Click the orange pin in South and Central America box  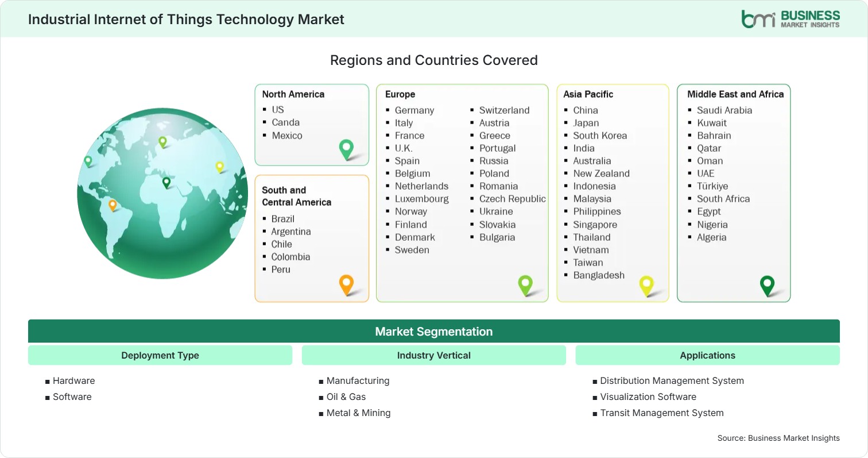pos(346,285)
